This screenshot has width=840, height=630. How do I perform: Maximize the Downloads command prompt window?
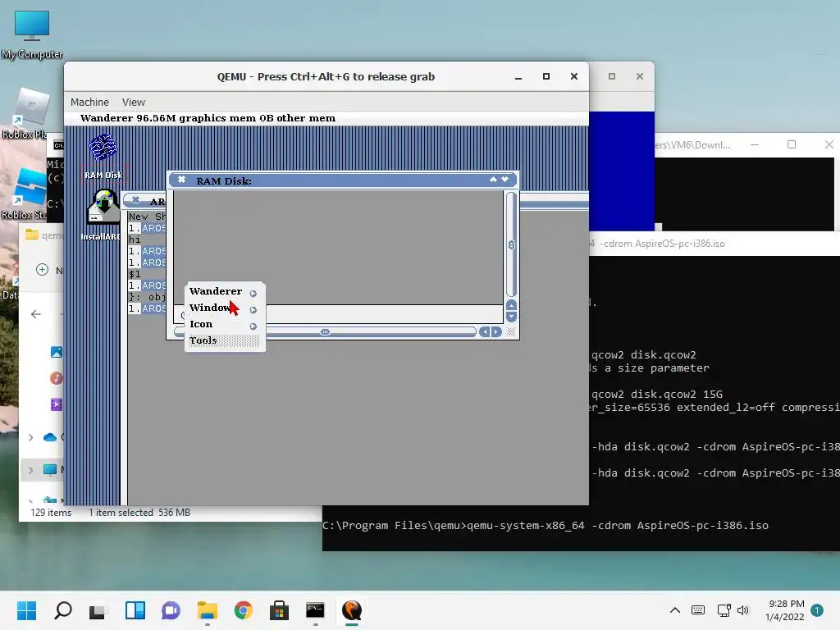792,144
